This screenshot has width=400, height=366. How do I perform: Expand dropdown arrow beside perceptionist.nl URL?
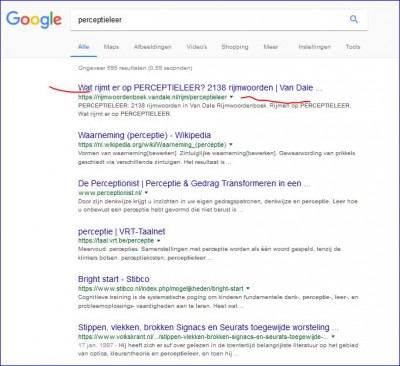(x=146, y=193)
